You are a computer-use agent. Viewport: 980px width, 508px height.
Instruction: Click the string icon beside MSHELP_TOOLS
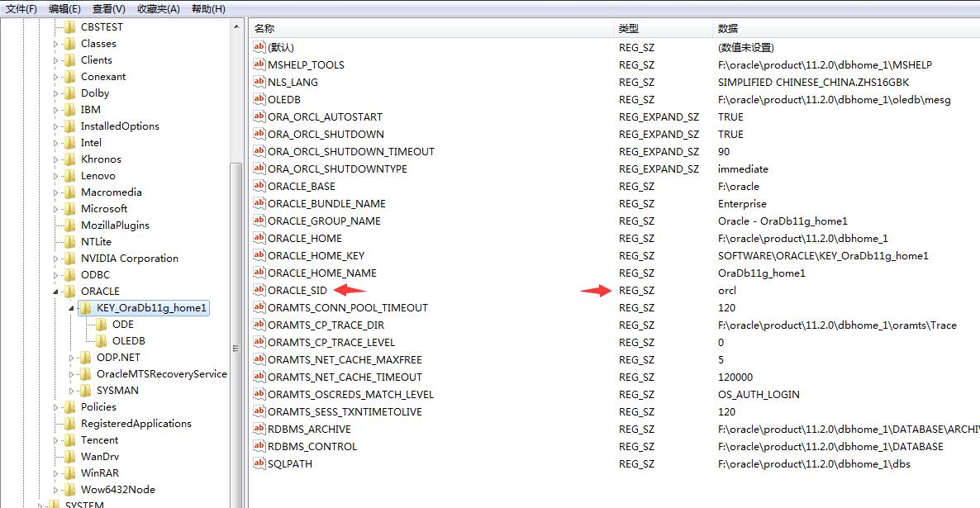pyautogui.click(x=259, y=64)
